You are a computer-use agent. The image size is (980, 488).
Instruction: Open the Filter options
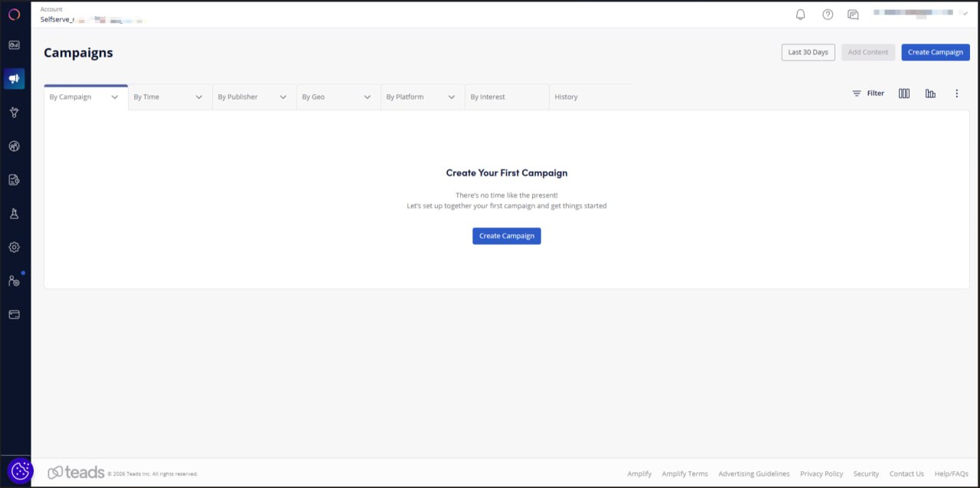click(x=869, y=93)
